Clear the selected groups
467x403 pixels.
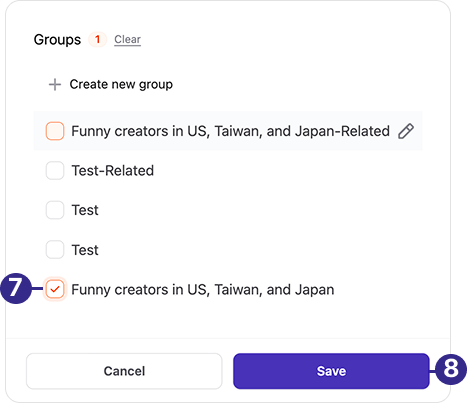(127, 39)
